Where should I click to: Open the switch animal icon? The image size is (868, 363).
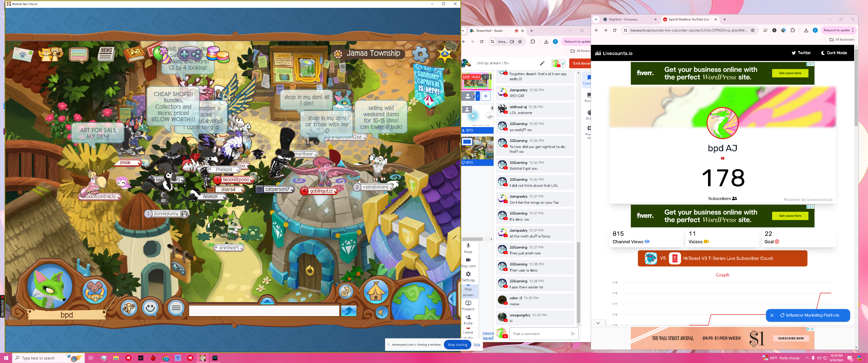coord(95,291)
